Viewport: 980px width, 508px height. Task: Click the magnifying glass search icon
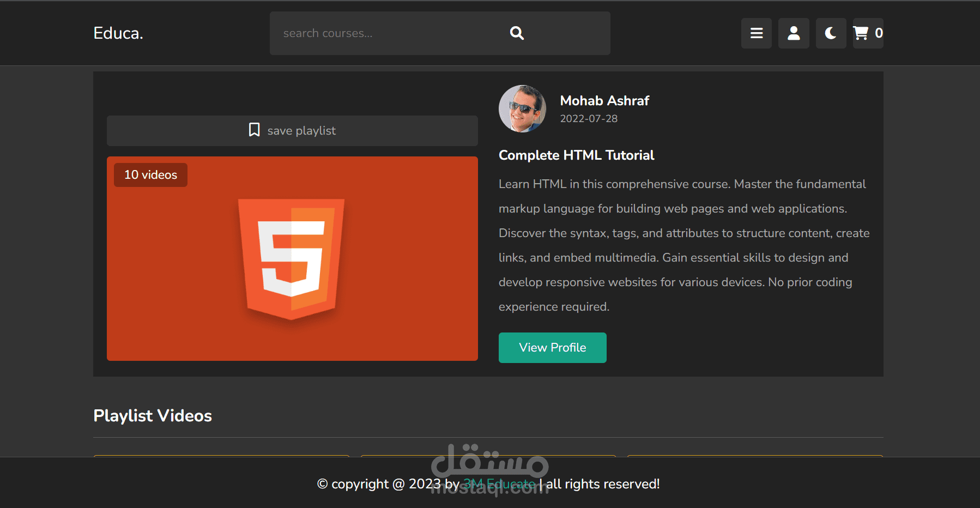click(517, 33)
